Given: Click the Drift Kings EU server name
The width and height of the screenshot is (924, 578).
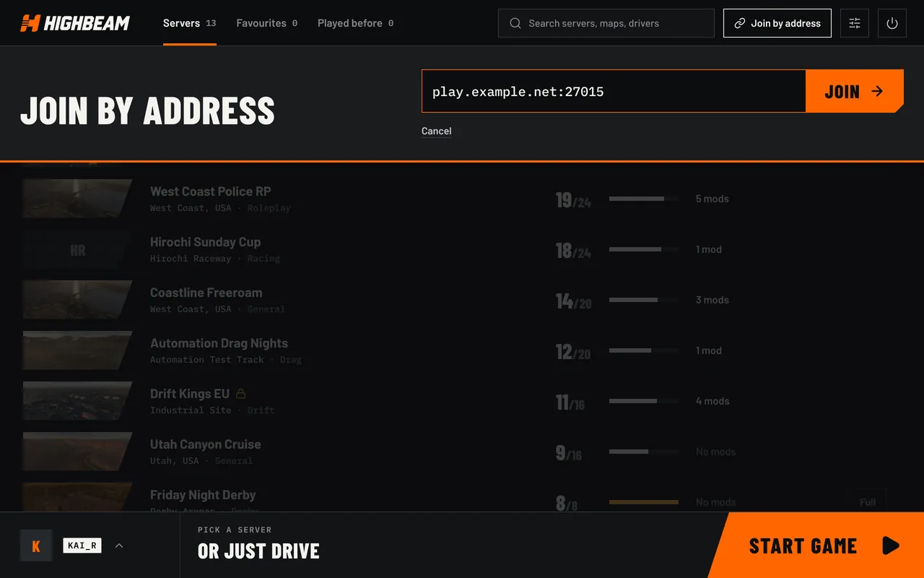Looking at the screenshot, I should point(190,394).
